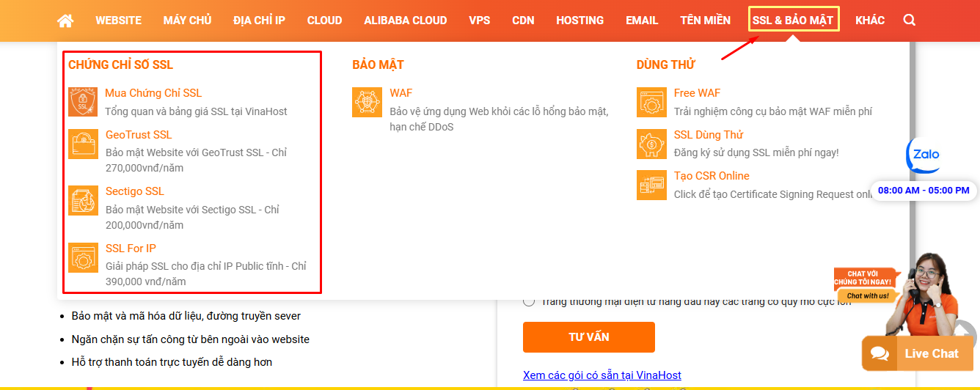Click Đăng ký sử dụng SSL miễn phí text
Image resolution: width=980 pixels, height=390 pixels.
(x=756, y=152)
